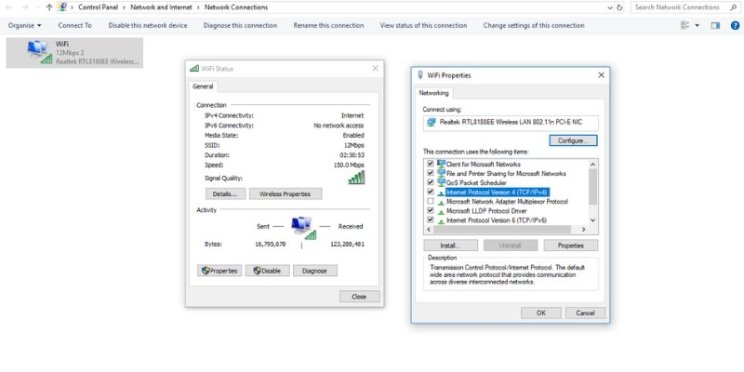The image size is (744, 372).
Task: Click horizontal scroll right arrow in items list
Action: coord(584,230)
